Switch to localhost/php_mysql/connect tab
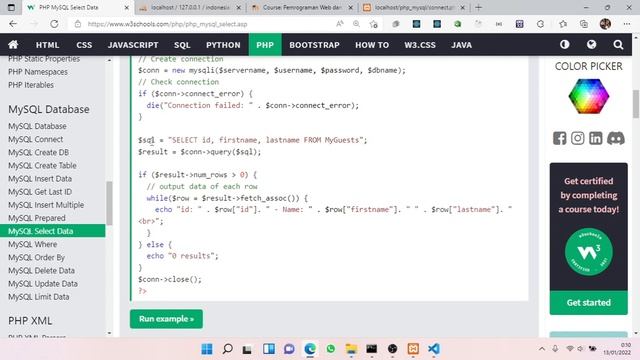The height and width of the screenshot is (360, 640). 414,7
